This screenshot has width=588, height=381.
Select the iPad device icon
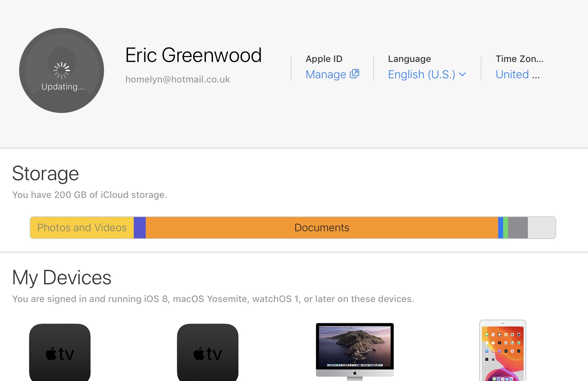[x=502, y=351]
